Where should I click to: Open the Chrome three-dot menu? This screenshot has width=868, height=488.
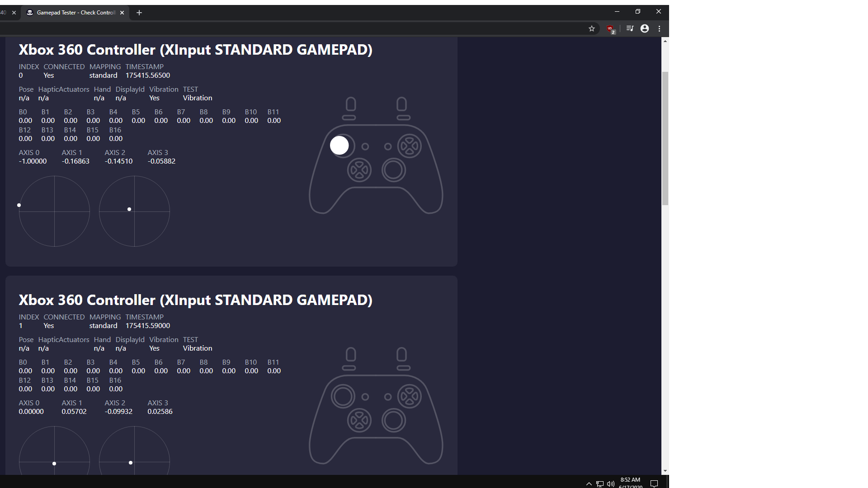660,28
